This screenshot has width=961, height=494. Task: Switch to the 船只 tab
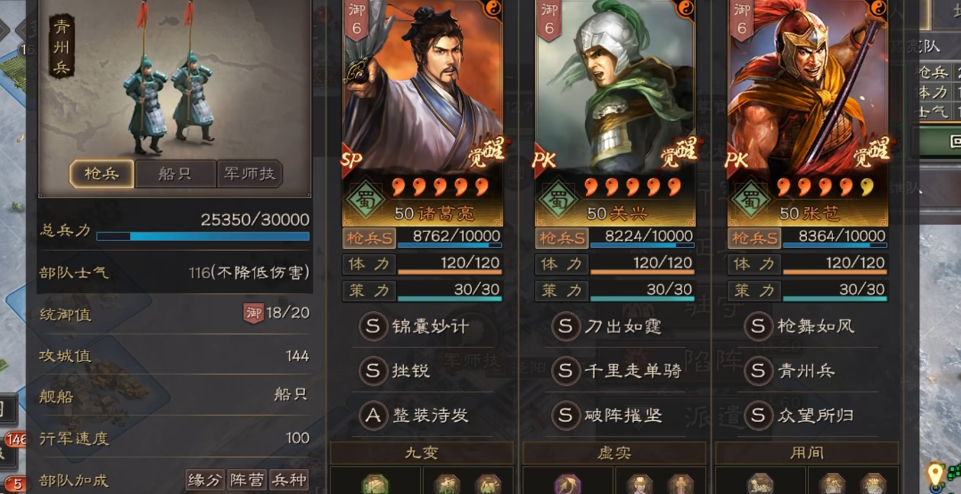(x=175, y=174)
